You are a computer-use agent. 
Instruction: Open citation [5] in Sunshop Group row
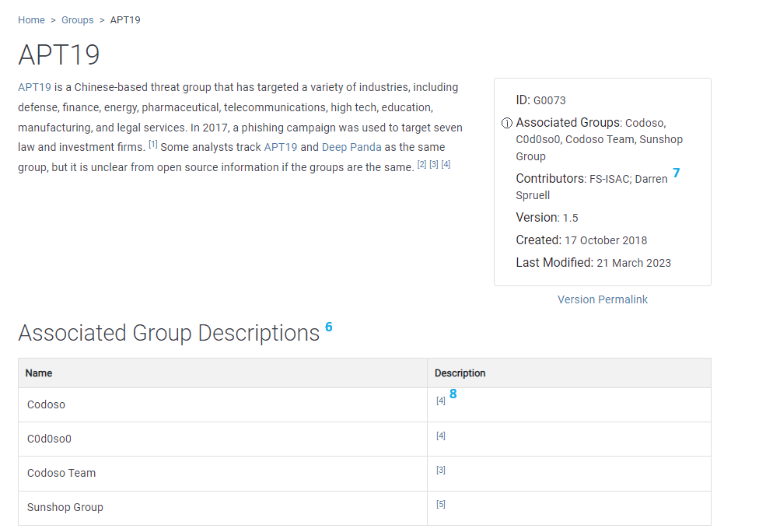click(441, 504)
